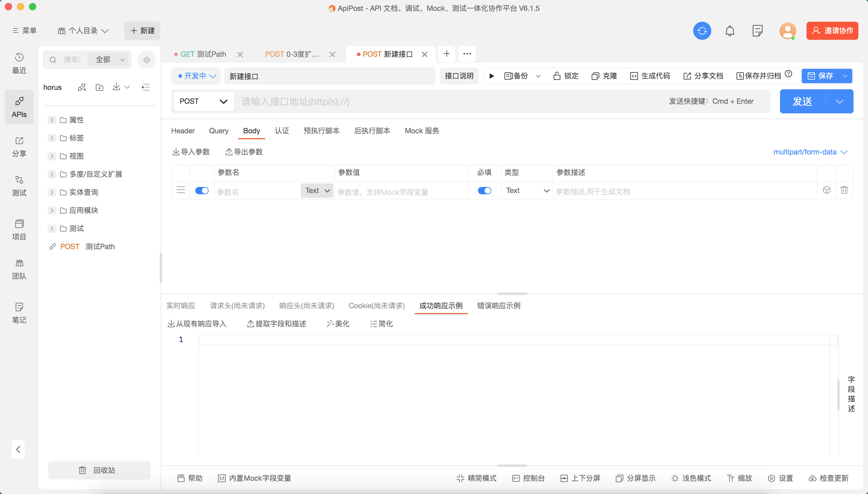Click 导入参数 import parameters

tap(191, 152)
